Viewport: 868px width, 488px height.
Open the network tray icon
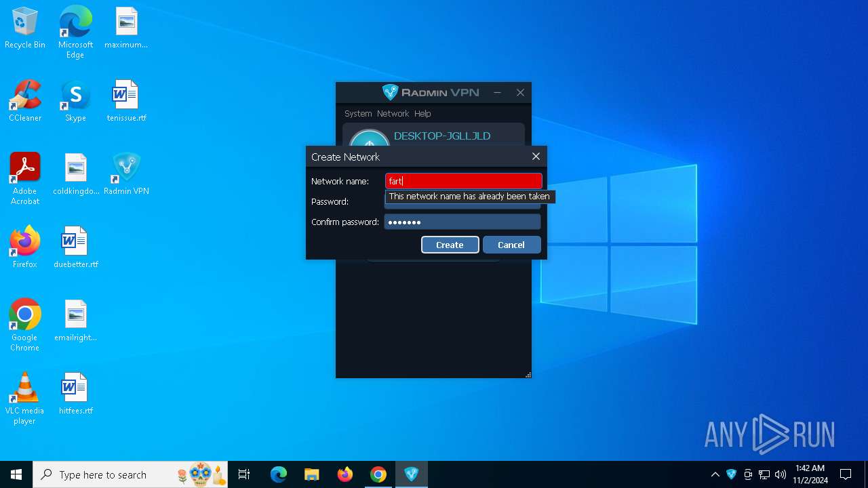[764, 474]
